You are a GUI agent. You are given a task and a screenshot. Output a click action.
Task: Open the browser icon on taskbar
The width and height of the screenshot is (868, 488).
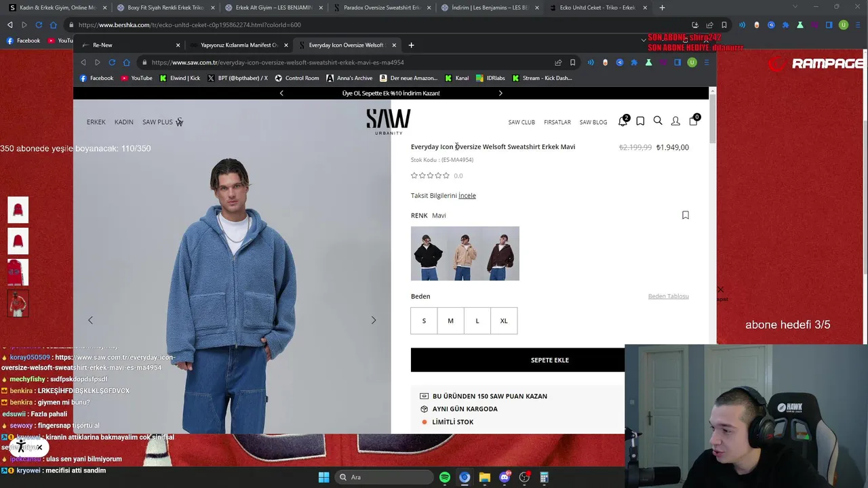tap(465, 477)
